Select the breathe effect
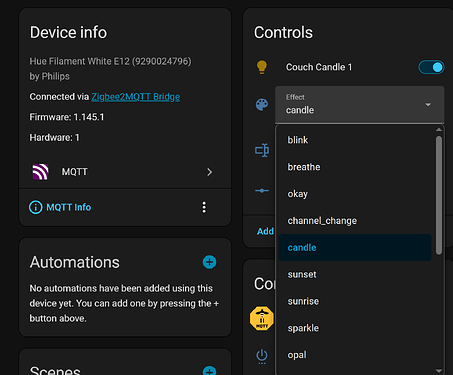The height and width of the screenshot is (375, 453). coord(355,167)
